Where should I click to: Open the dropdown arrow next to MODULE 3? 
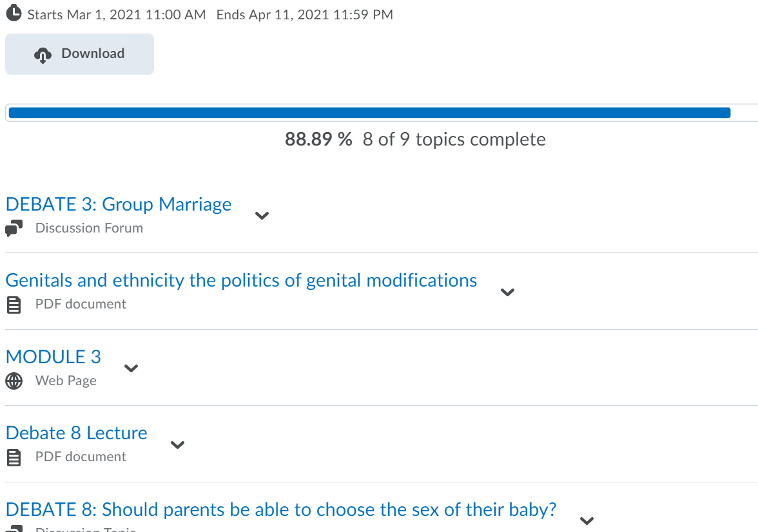point(131,368)
